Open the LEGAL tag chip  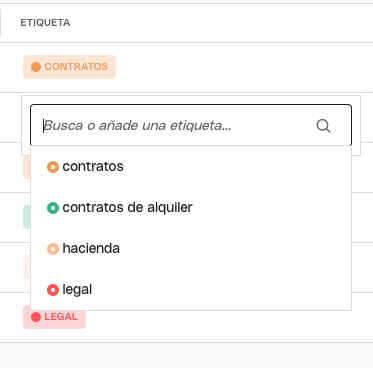pyautogui.click(x=54, y=317)
